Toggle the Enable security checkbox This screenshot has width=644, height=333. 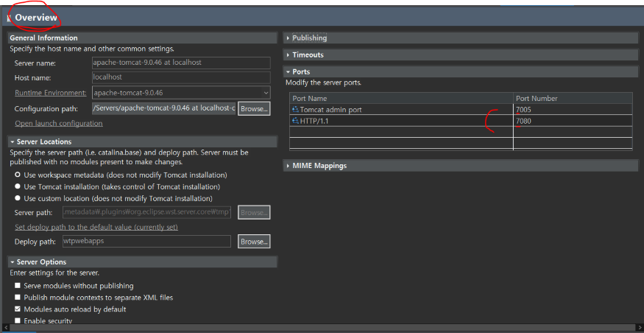[x=17, y=320]
